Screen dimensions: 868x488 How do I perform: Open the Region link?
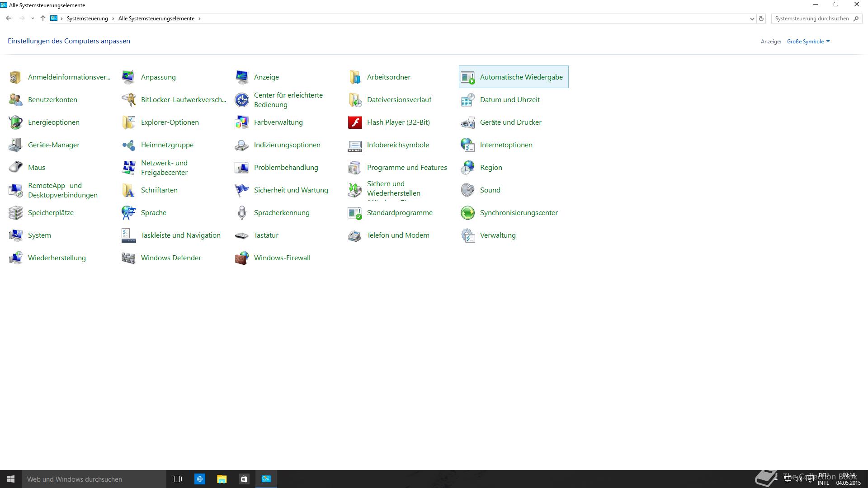491,168
